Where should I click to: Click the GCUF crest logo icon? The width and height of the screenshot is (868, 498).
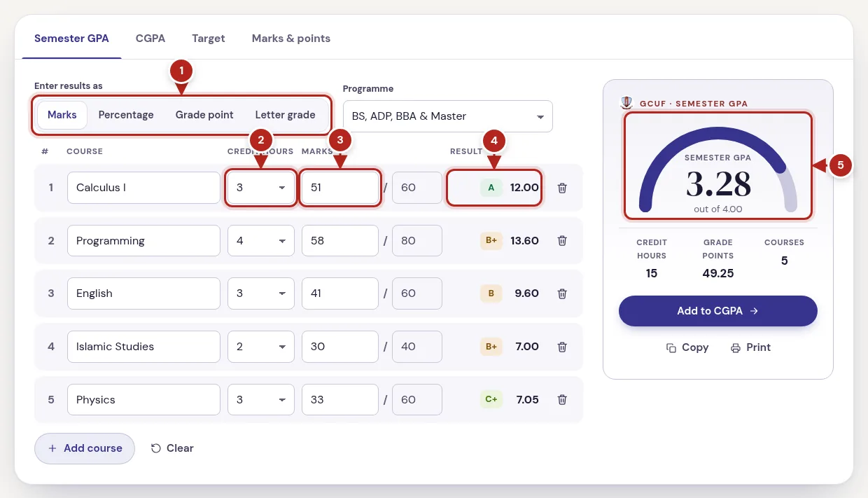click(626, 103)
